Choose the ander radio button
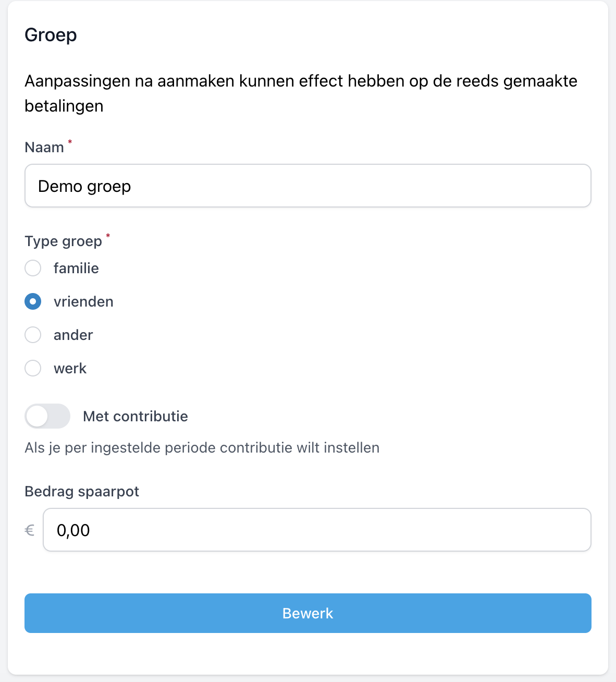 click(33, 335)
